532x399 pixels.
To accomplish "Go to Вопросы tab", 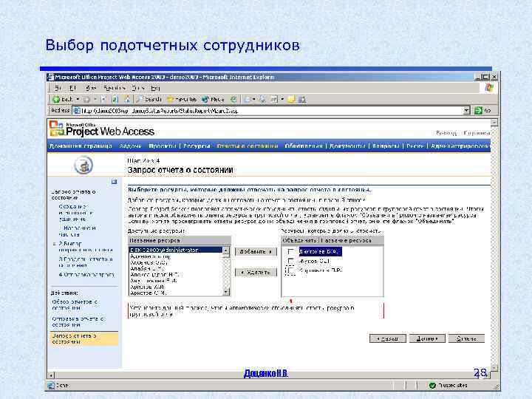I will (x=386, y=146).
